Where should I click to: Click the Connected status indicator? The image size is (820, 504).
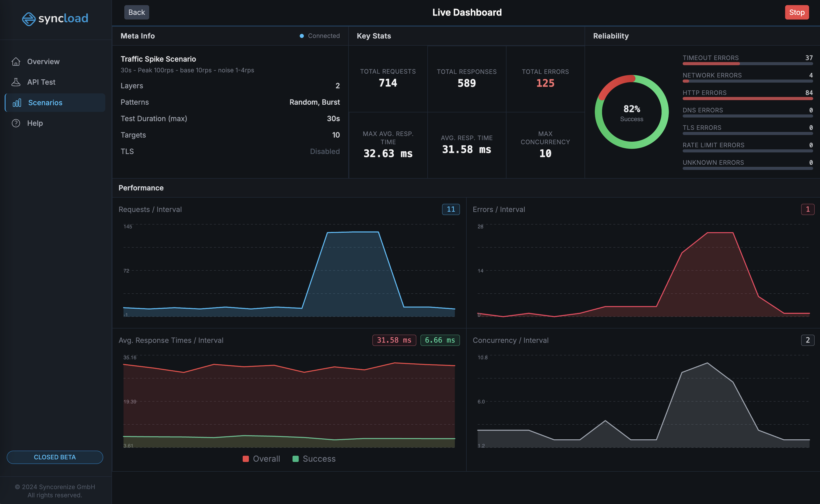pos(319,36)
